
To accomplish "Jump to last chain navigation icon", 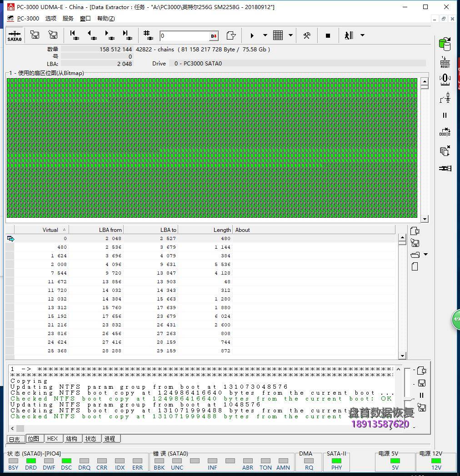I will [x=127, y=35].
